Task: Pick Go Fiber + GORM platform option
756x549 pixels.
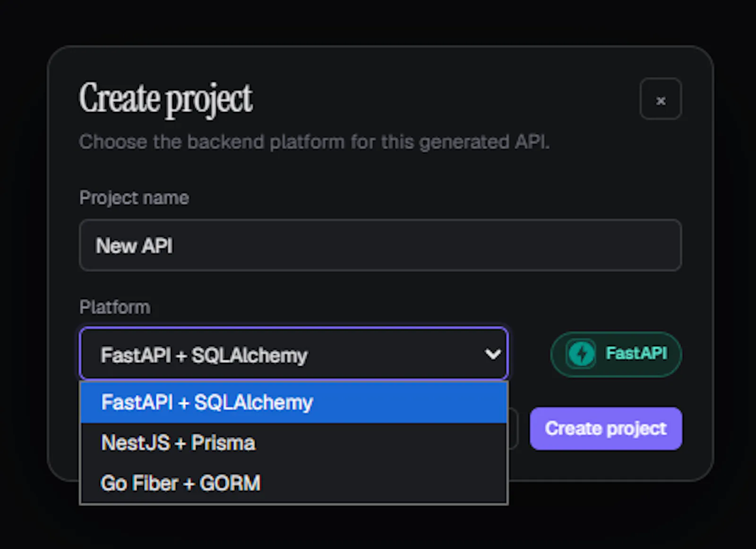Action: pos(294,483)
